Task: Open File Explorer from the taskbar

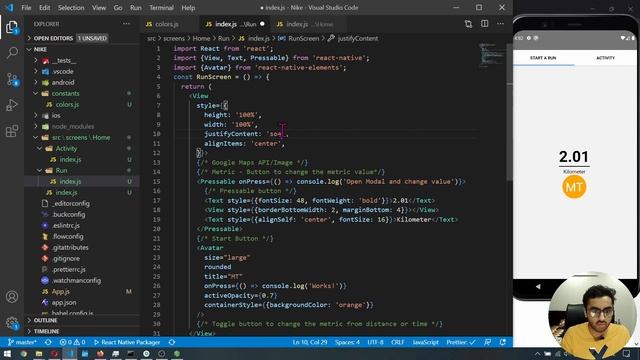Action: click(x=39, y=354)
